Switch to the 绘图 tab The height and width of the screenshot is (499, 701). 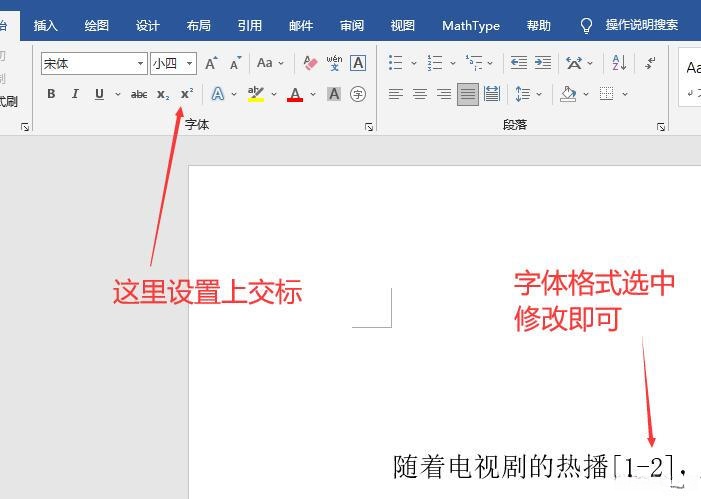coord(97,25)
